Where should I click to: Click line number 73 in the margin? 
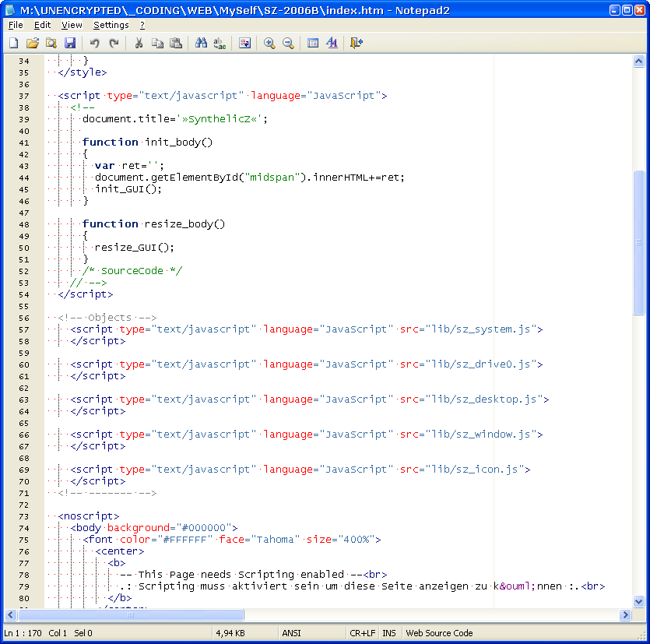coord(24,517)
